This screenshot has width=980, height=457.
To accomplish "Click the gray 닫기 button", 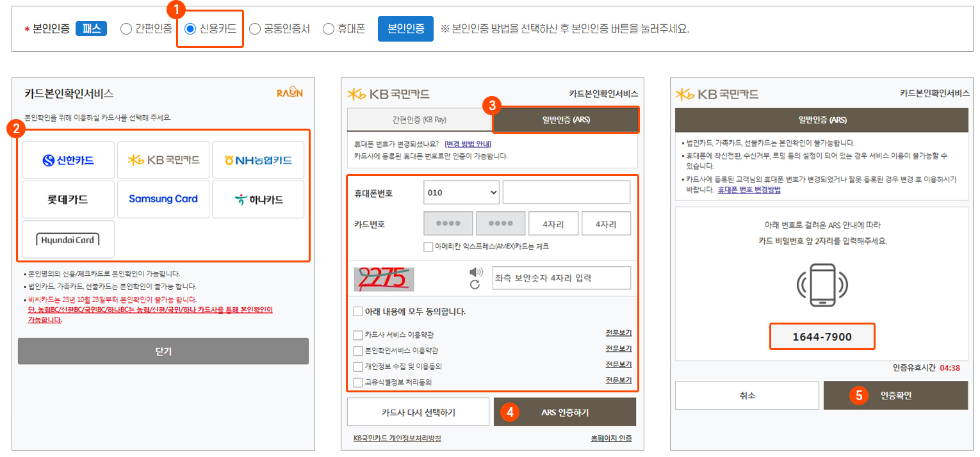I will pyautogui.click(x=163, y=351).
